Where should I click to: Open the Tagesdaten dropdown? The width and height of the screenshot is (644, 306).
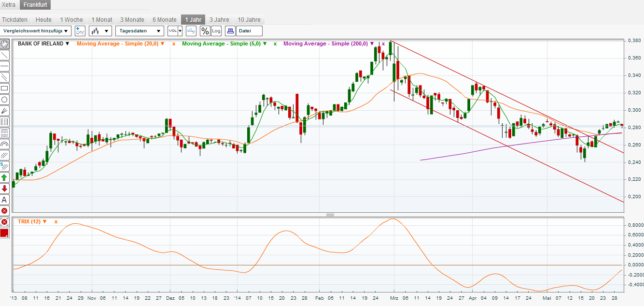point(139,30)
